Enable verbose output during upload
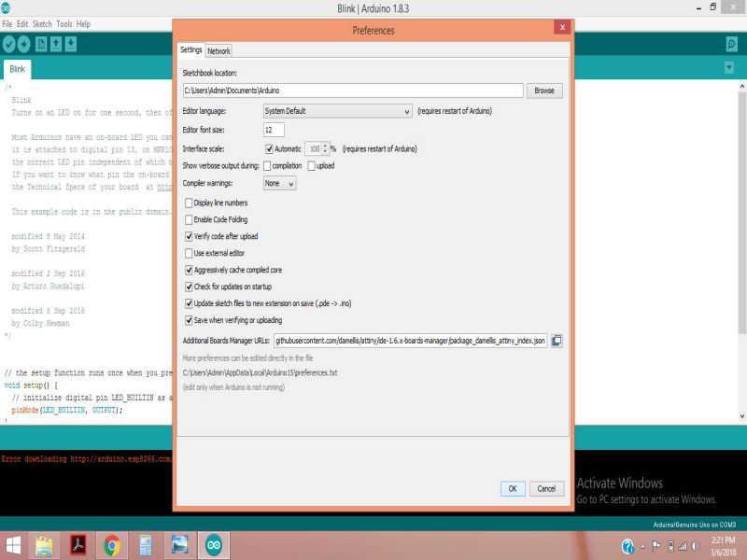 (x=312, y=166)
